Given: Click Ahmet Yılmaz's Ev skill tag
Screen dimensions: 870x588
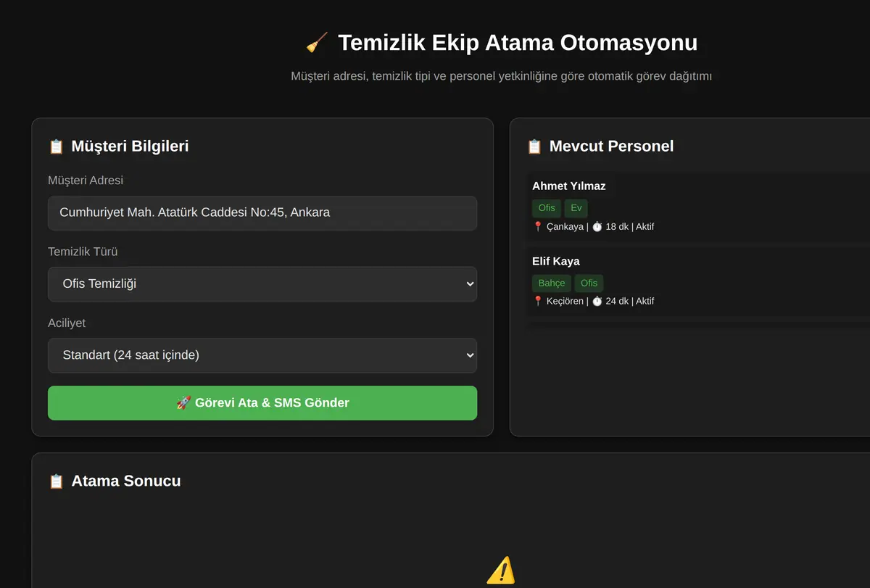Looking at the screenshot, I should [576, 208].
